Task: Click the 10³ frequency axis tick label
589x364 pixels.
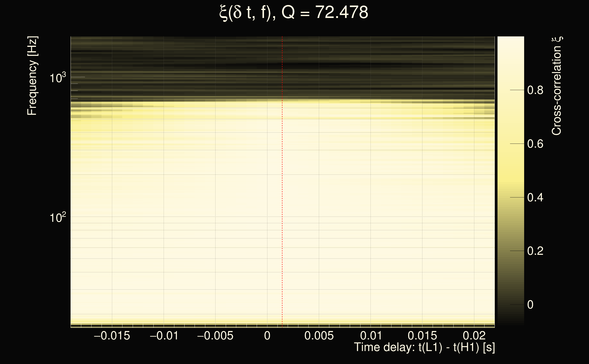Action: click(x=58, y=78)
